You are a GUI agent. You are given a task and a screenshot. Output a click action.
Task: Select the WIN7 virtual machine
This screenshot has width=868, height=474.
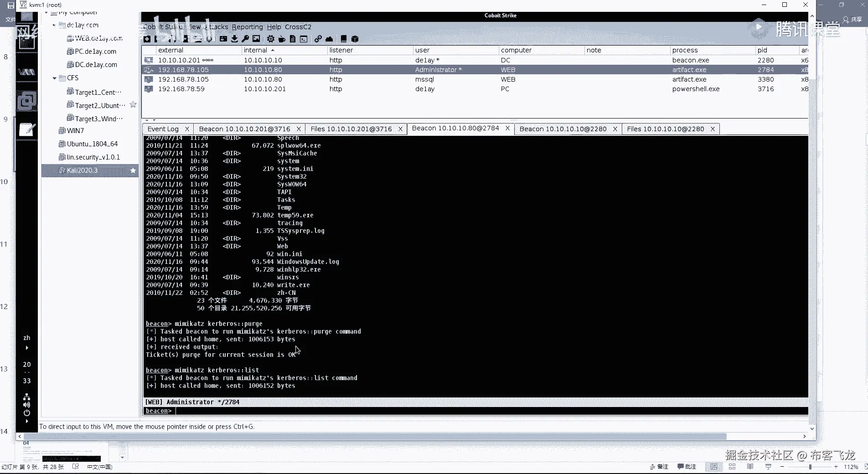point(72,131)
